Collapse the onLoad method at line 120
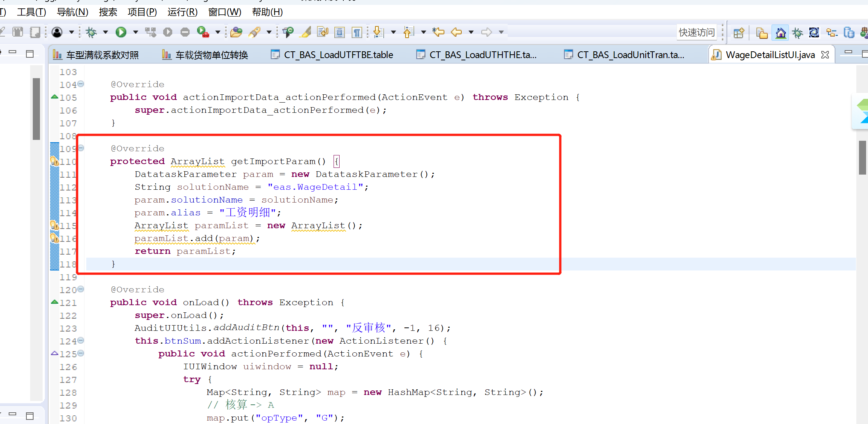Image resolution: width=868 pixels, height=424 pixels. point(81,289)
